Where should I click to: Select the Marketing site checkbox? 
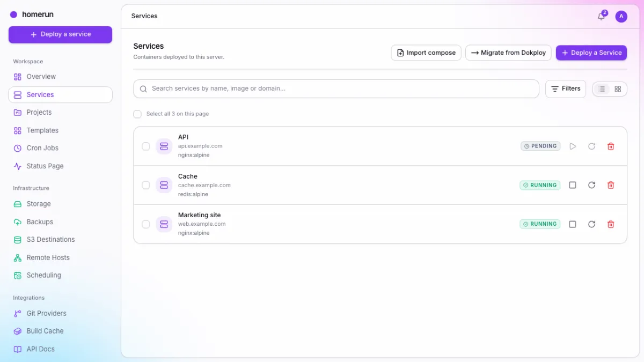click(146, 224)
